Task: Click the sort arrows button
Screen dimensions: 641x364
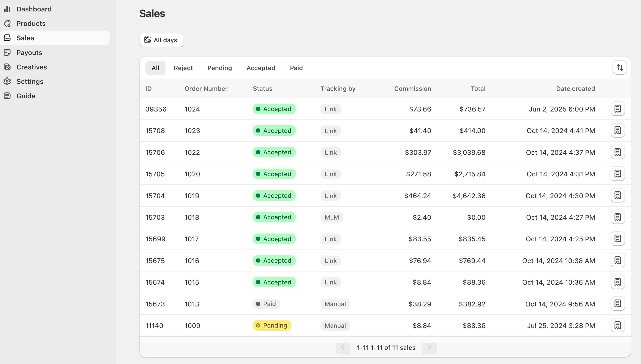Action: coord(619,67)
